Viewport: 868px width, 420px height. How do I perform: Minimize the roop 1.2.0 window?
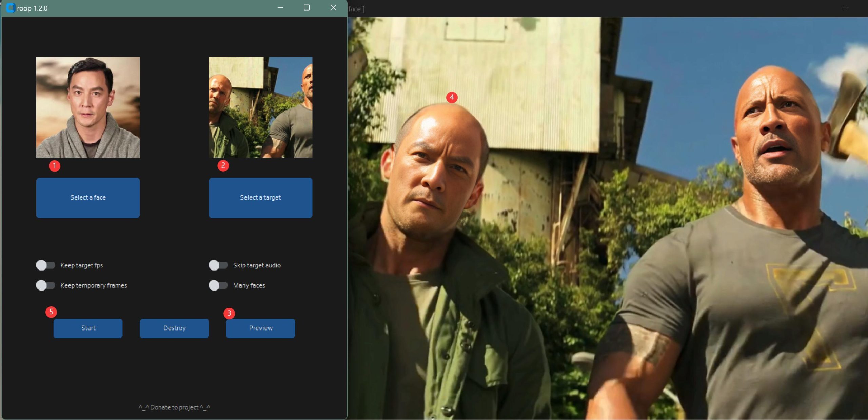pos(280,8)
